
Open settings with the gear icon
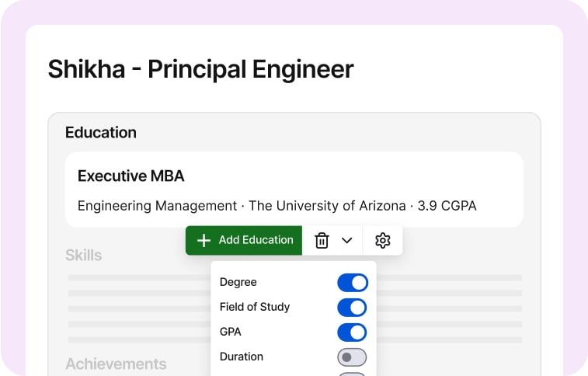(x=382, y=241)
